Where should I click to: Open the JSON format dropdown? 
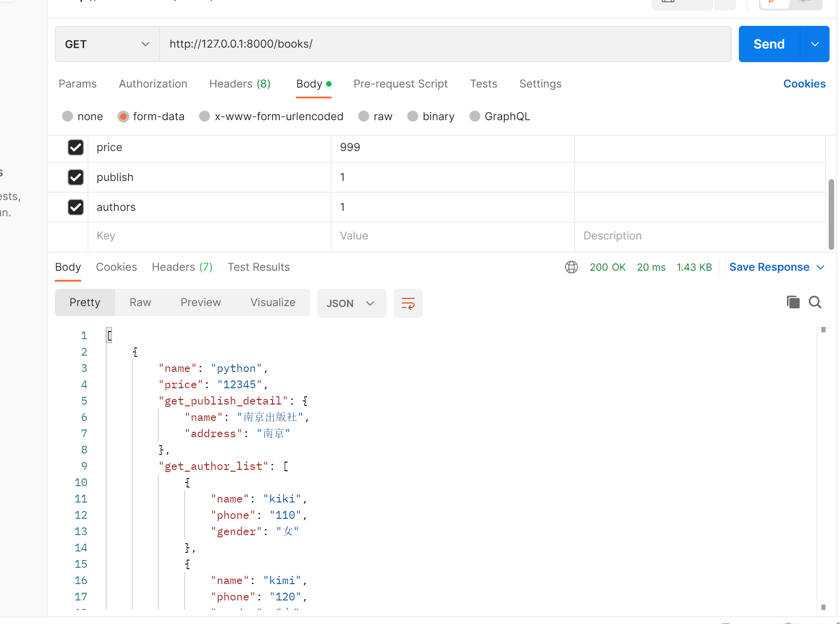pos(351,303)
